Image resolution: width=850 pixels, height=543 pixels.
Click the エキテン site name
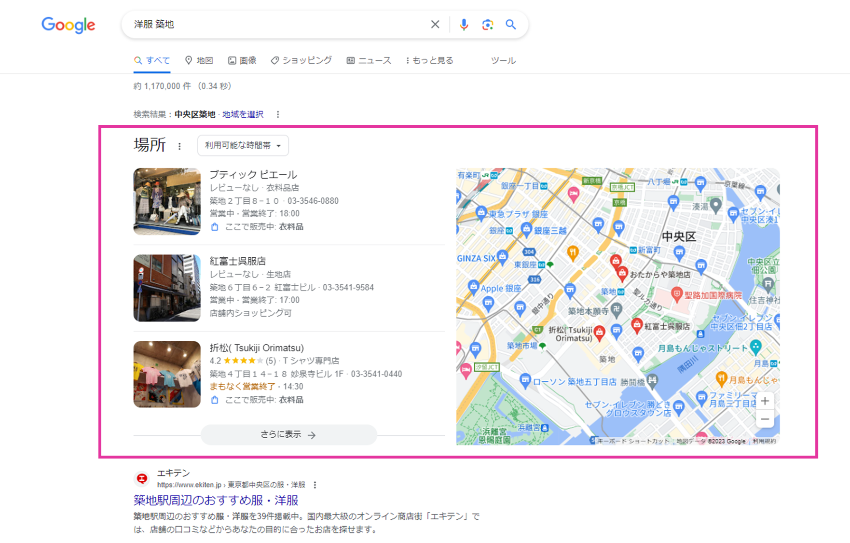tap(173, 473)
